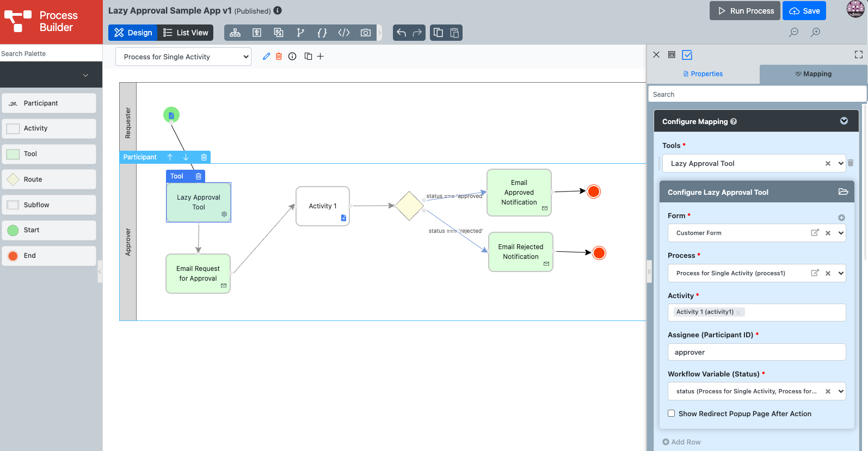Switch to List View mode
868x451 pixels.
click(x=186, y=33)
